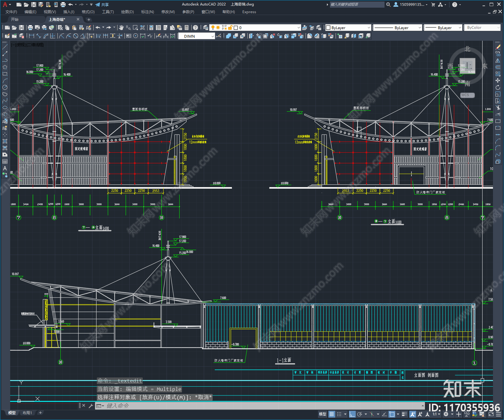Click the search magnifier icon in title bar
Viewport: 504px width, 420px height.
coord(388,4)
